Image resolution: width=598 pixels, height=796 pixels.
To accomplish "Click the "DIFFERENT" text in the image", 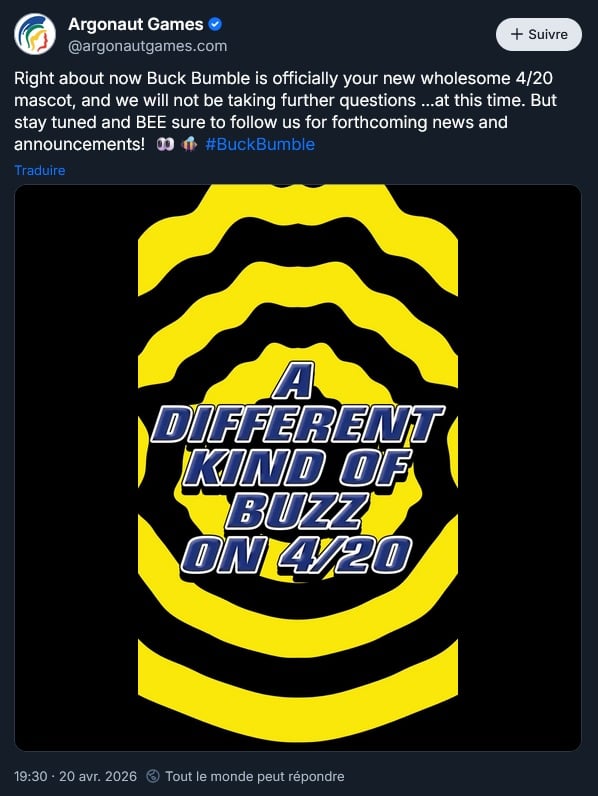I will [x=298, y=425].
